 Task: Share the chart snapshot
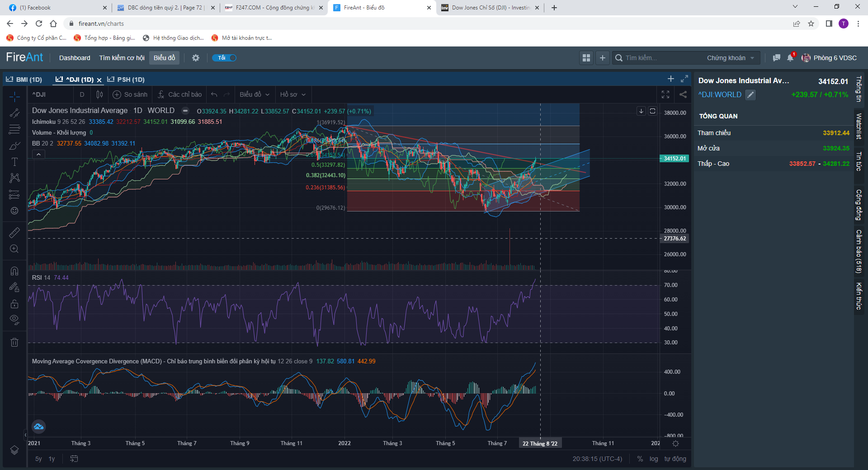[683, 94]
